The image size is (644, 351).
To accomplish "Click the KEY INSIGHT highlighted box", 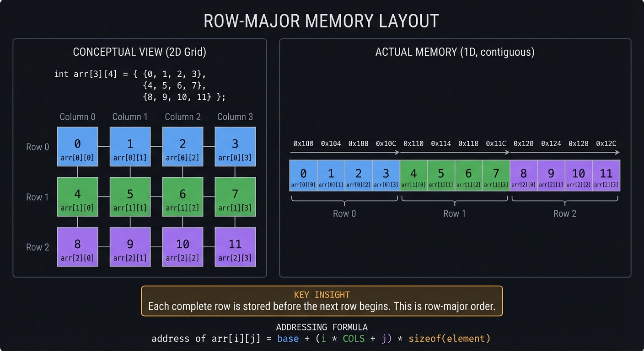I will 322,300.
